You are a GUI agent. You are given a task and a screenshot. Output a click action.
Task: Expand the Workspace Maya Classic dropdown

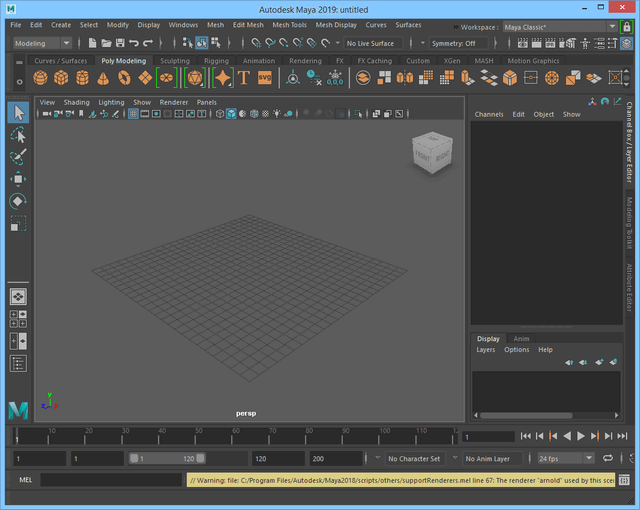[x=560, y=26]
